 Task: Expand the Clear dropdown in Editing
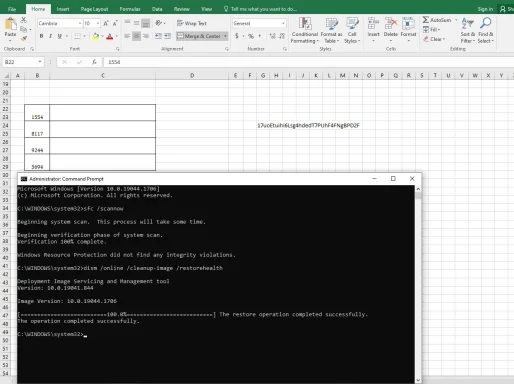[x=444, y=39]
